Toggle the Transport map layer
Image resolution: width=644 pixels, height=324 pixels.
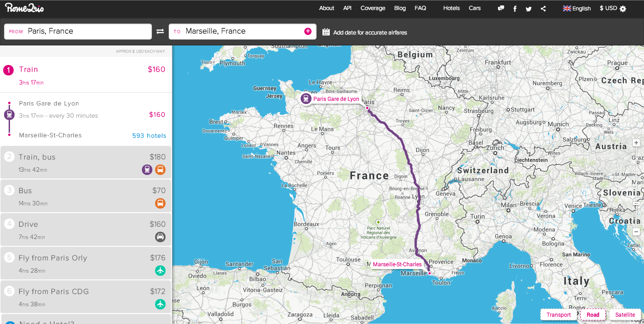(558, 315)
